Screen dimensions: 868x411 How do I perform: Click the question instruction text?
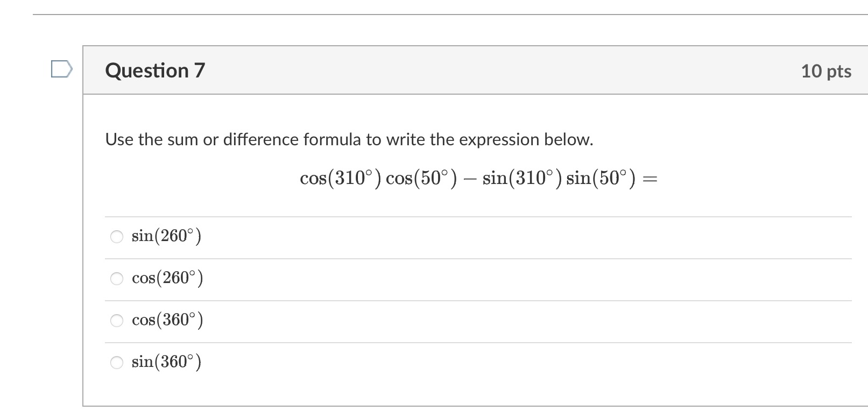(349, 139)
